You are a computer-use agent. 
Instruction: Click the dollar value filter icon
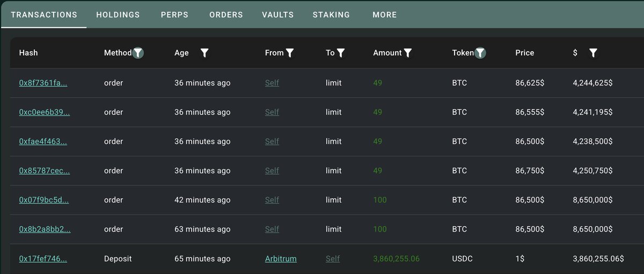point(593,53)
